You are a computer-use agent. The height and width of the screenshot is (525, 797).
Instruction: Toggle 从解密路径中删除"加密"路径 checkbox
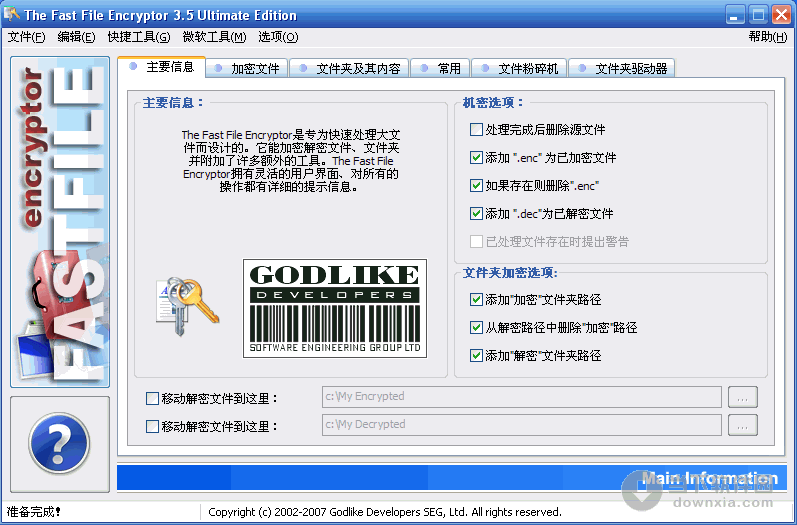pos(476,327)
